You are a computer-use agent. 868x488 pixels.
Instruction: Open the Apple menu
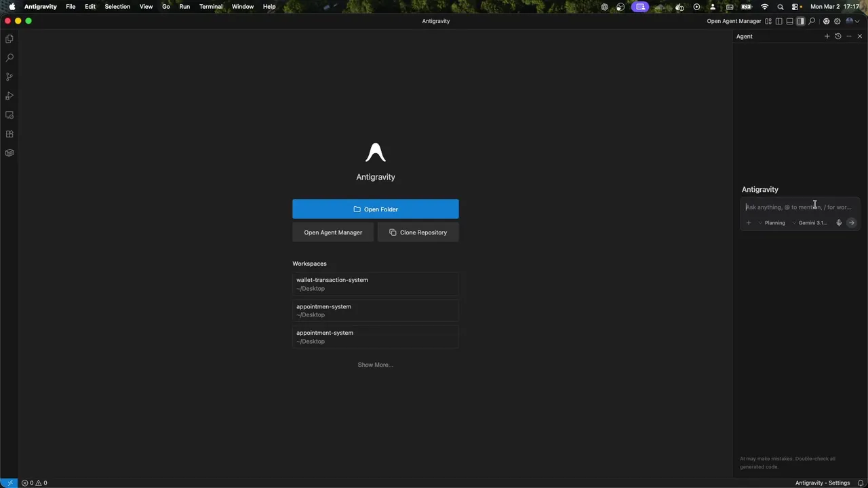(12, 7)
